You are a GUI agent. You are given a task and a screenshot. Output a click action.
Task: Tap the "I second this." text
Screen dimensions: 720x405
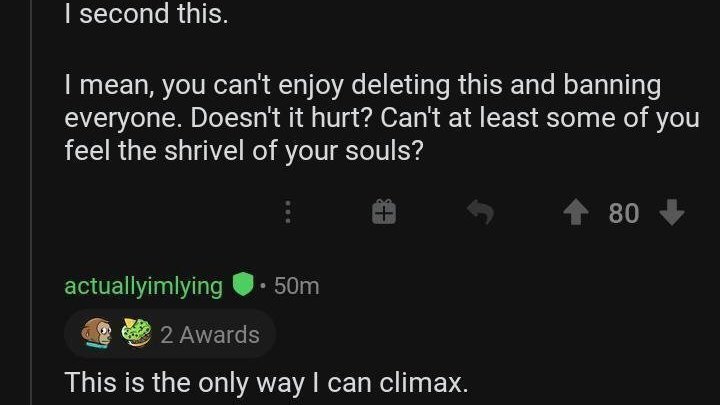(x=146, y=16)
